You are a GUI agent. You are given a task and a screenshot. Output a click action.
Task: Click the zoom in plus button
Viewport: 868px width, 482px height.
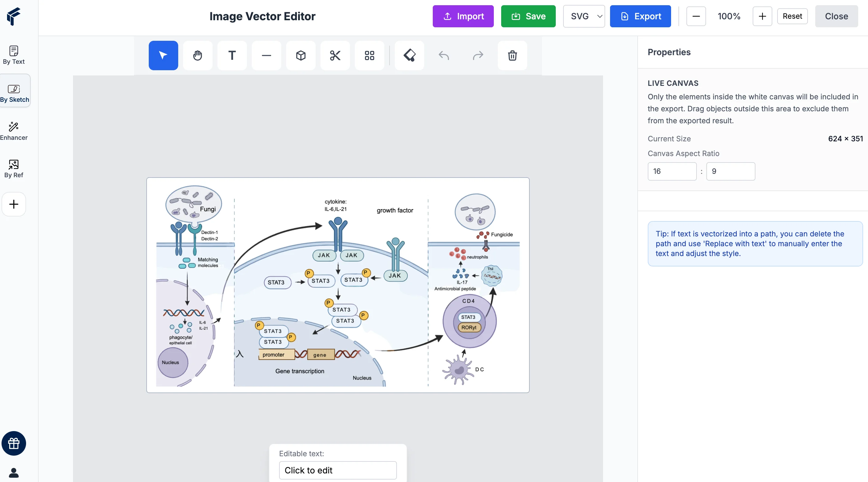pos(762,16)
